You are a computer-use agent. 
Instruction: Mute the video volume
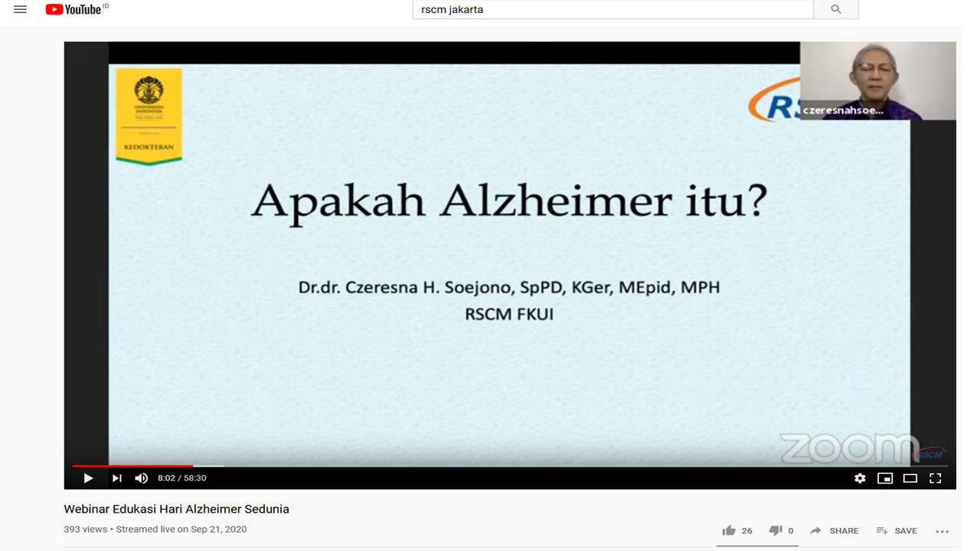[x=142, y=478]
